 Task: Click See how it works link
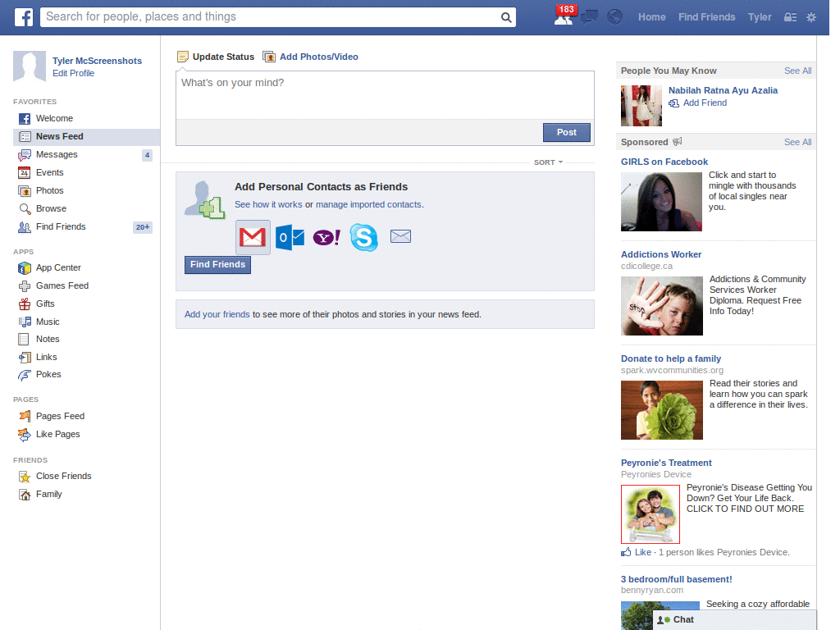268,204
